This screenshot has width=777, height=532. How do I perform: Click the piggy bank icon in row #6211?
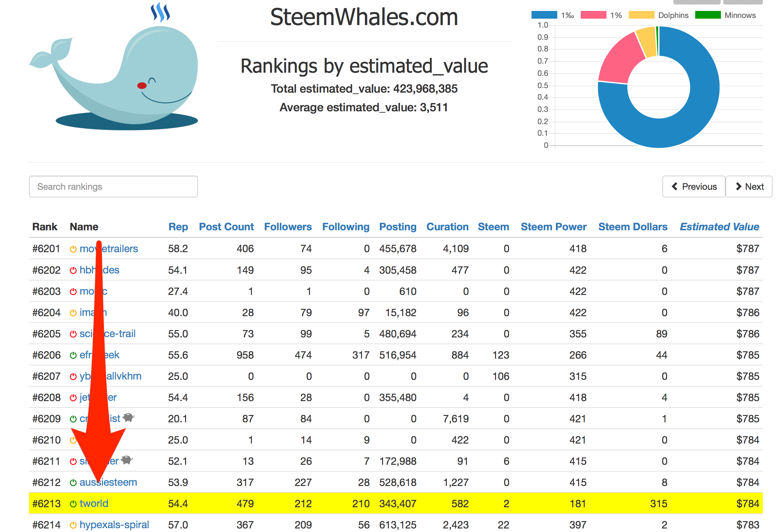tap(127, 460)
